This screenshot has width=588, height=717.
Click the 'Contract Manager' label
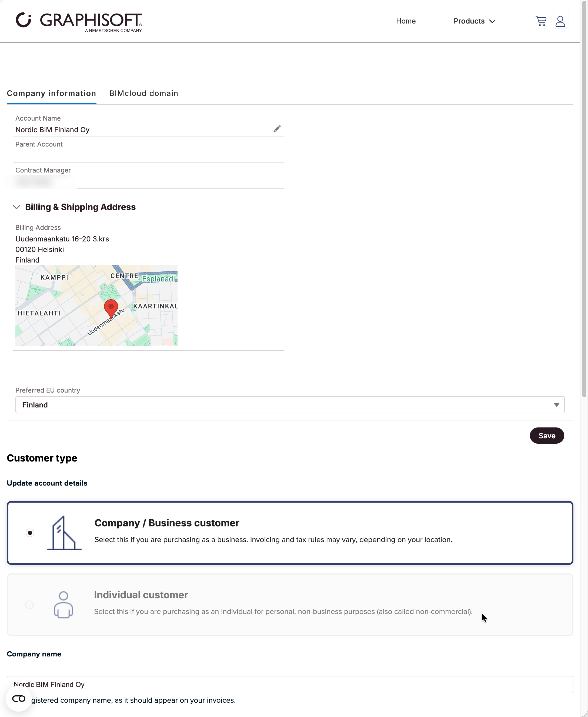click(x=43, y=170)
